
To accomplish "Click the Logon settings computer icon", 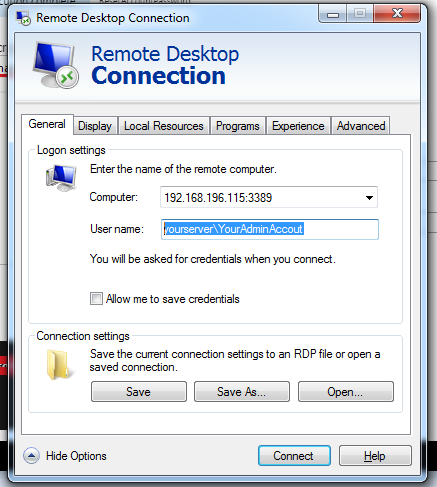I will pos(61,178).
